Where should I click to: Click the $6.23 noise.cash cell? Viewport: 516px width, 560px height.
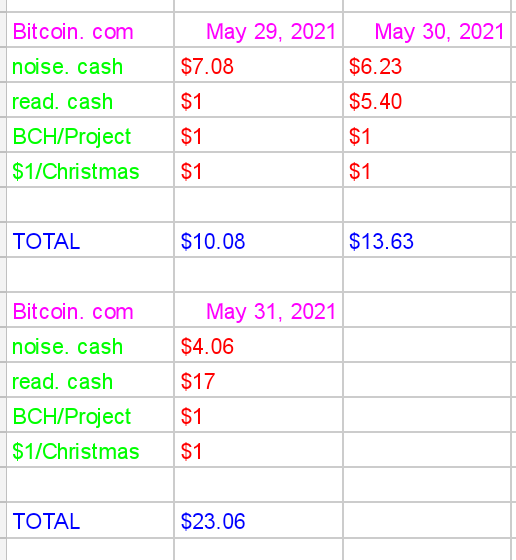click(427, 65)
